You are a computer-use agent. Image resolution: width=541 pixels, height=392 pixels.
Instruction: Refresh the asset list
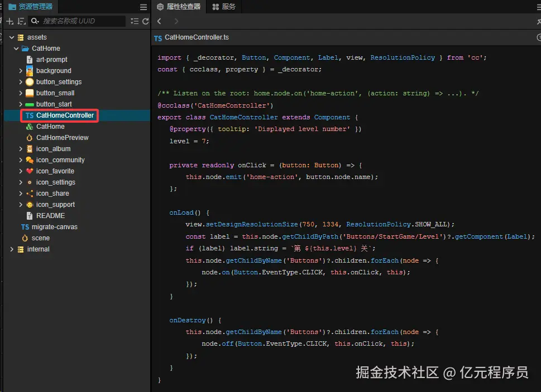(146, 21)
